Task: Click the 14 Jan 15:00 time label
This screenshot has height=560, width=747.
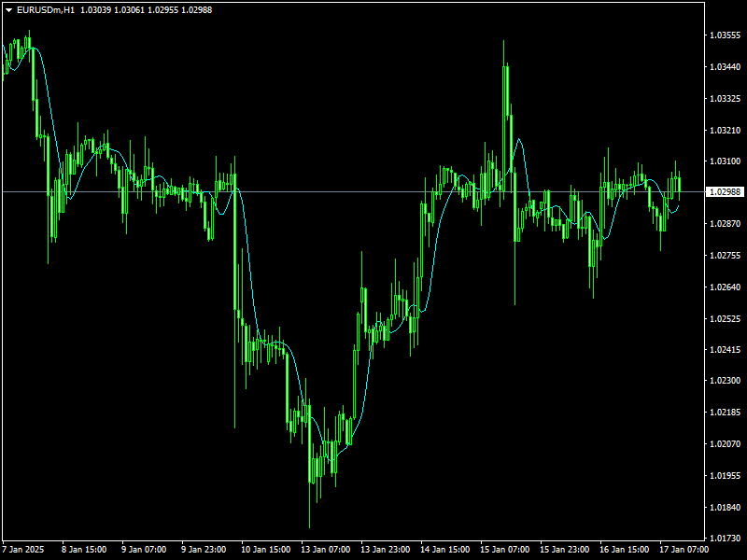Action: pyautogui.click(x=445, y=550)
